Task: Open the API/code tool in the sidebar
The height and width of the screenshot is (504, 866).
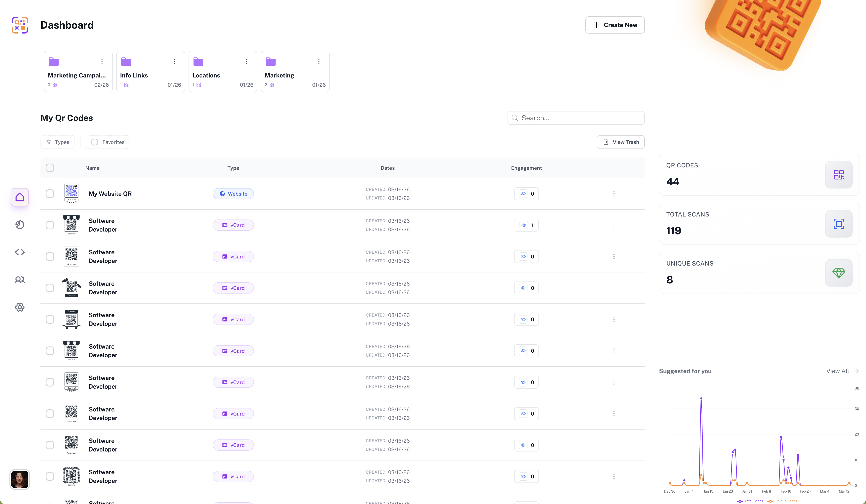Action: (x=20, y=252)
